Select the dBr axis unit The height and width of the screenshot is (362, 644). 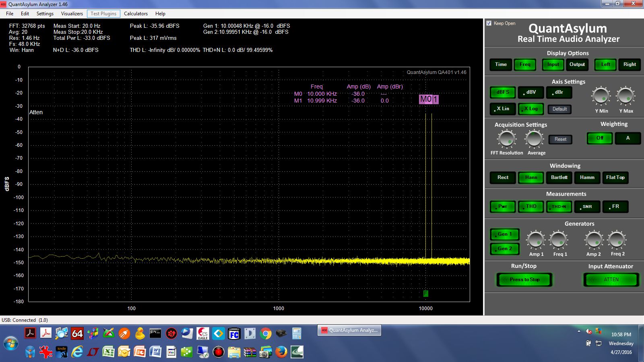tap(559, 92)
